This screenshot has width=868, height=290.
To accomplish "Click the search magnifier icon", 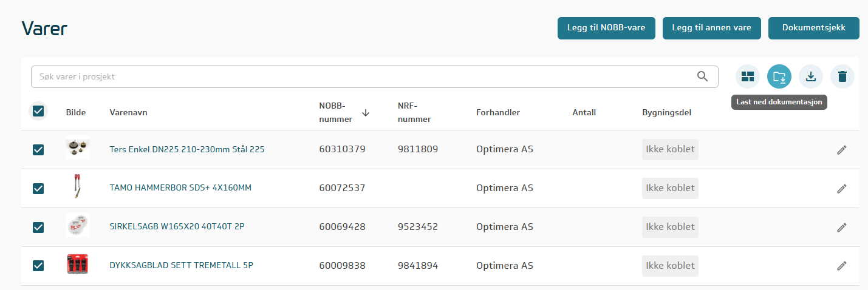I will tap(703, 76).
